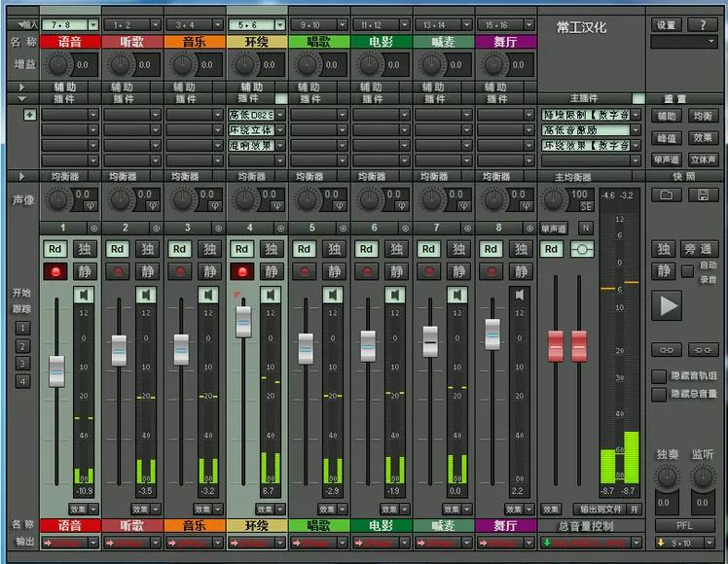Open 环绕立体 plugin slot dropdown

coord(280,130)
